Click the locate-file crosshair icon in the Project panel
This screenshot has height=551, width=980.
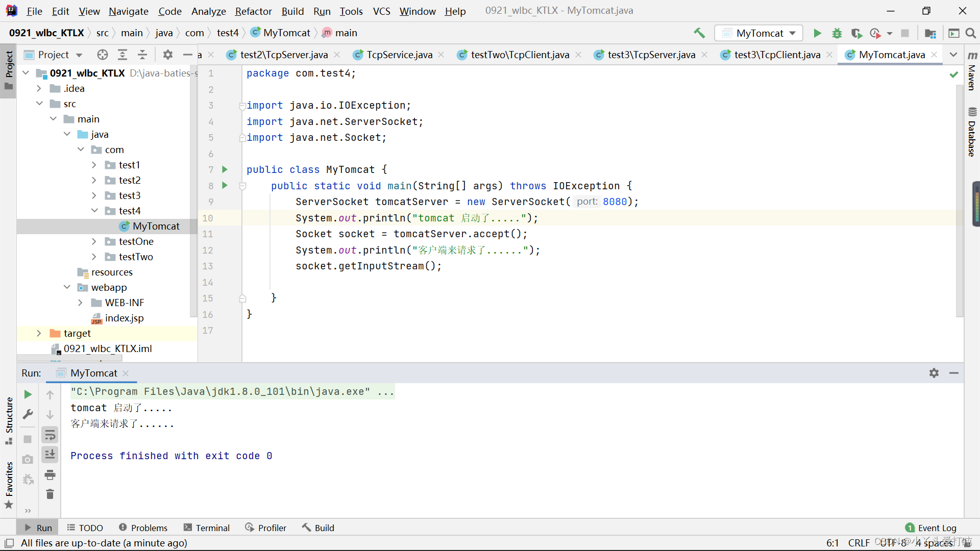[103, 55]
